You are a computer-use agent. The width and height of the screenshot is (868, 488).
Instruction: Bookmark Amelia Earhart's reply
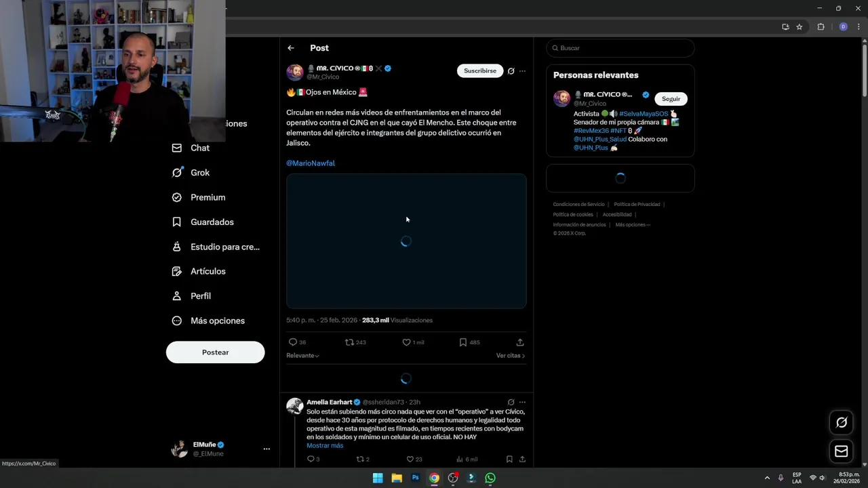[x=509, y=459]
